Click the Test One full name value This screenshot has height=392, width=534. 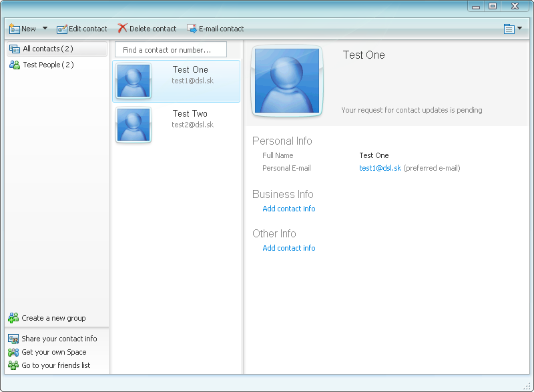pyautogui.click(x=374, y=155)
